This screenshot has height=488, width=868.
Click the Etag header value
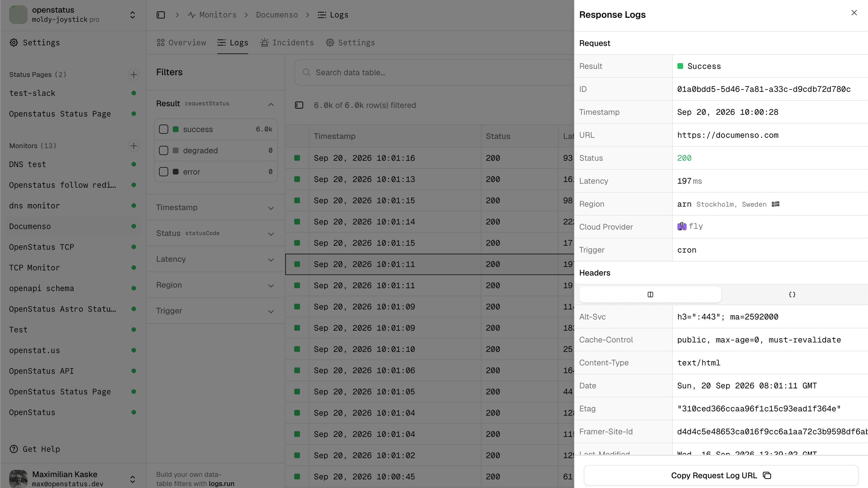click(x=759, y=408)
